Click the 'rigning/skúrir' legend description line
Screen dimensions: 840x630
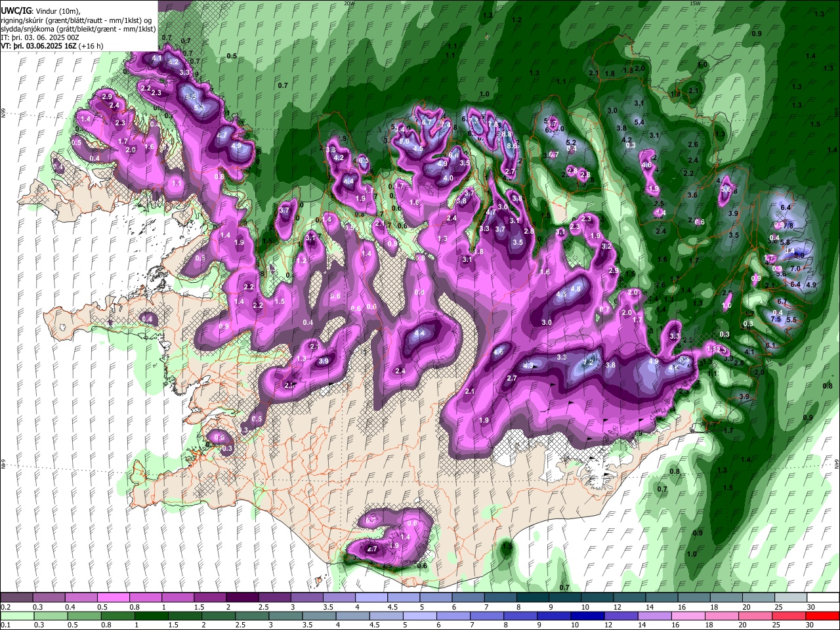(x=77, y=20)
